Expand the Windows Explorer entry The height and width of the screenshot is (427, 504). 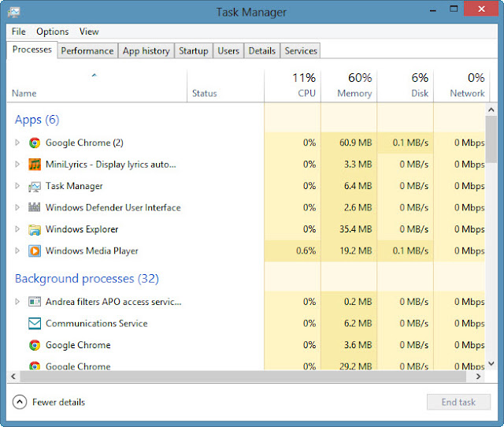[17, 229]
